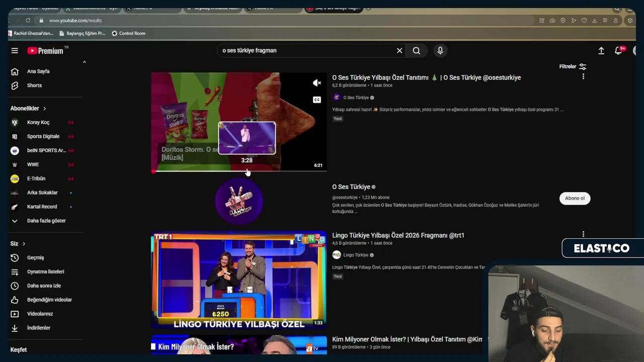Open the YouTube hamburger guide menu

[15, 51]
